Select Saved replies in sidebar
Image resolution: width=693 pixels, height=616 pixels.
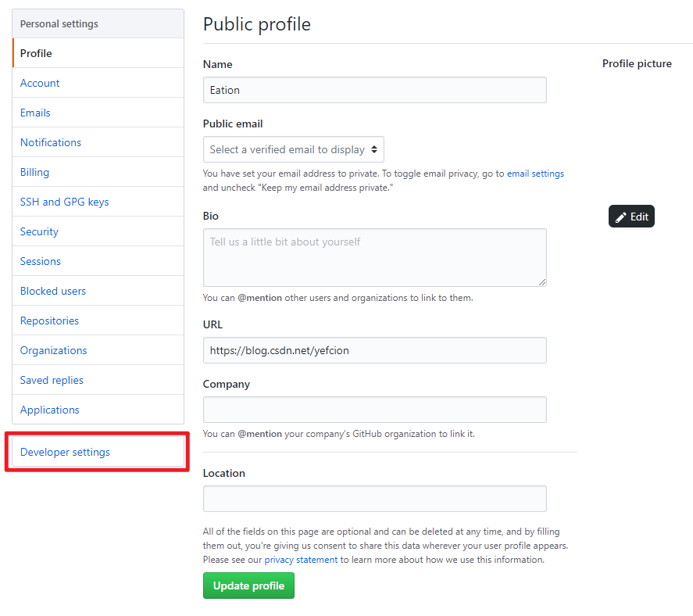point(52,380)
